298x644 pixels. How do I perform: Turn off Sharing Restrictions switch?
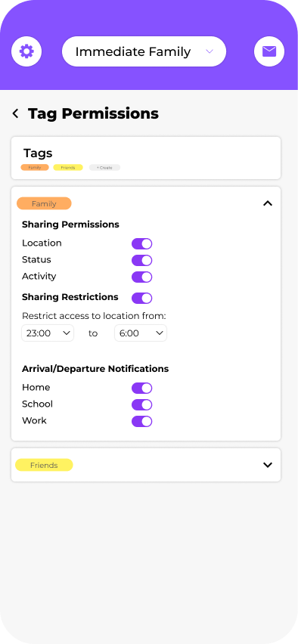(x=141, y=298)
